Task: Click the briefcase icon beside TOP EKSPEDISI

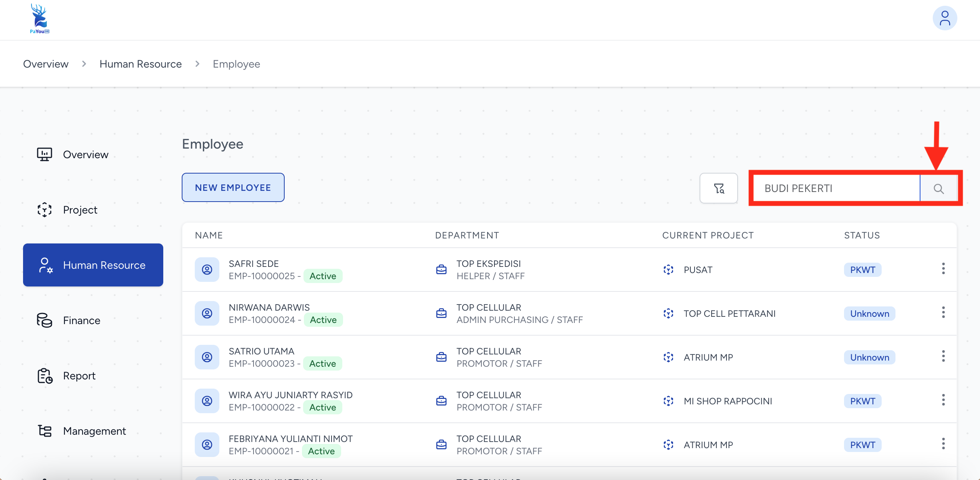Action: point(441,270)
